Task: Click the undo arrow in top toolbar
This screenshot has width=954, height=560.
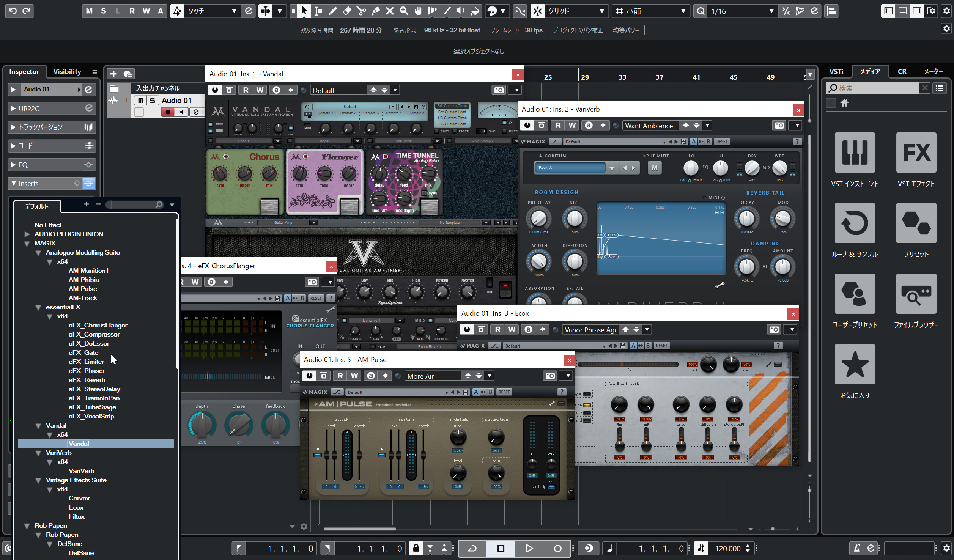Action: [x=13, y=11]
